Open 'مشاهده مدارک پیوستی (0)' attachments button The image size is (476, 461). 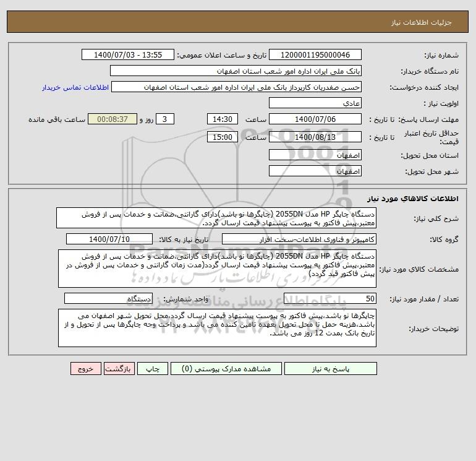(226, 369)
